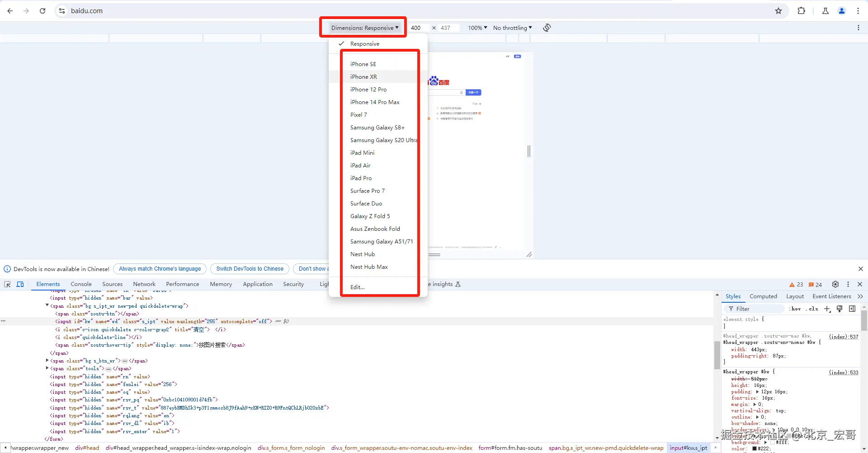Screen dimensions: 868x453
Task: Open device toolbar more options menu
Action: click(859, 28)
